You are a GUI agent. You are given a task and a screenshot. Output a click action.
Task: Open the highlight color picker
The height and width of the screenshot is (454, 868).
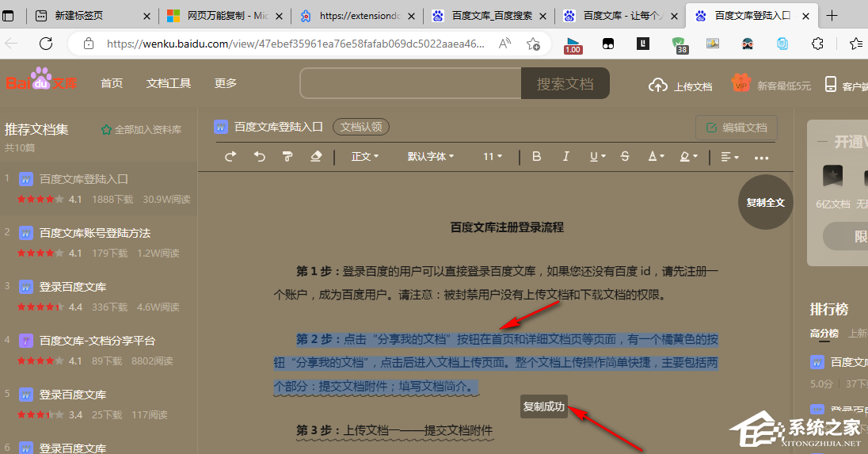click(x=687, y=157)
